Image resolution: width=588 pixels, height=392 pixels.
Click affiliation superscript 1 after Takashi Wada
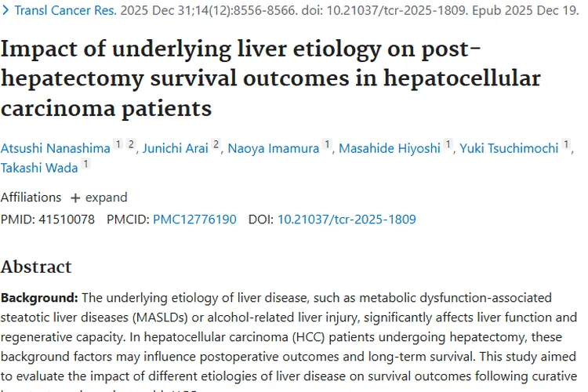[x=85, y=165]
